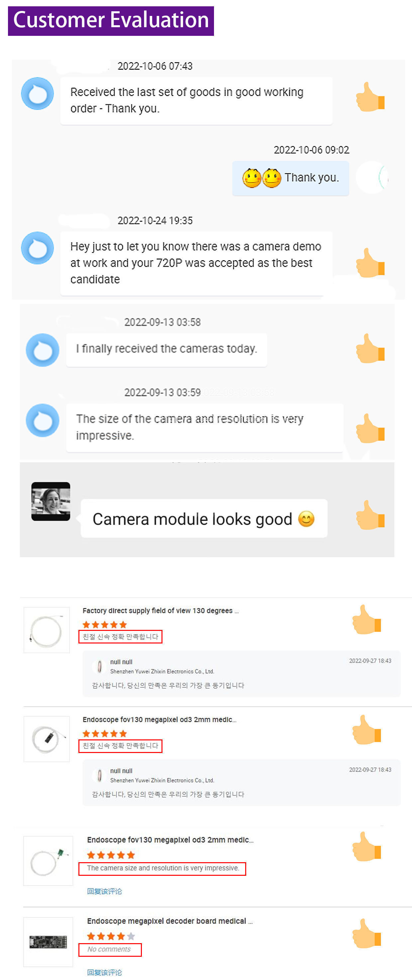Image resolution: width=412 pixels, height=980 pixels.
Task: Click the reply link under 'very impressive' review
Action: click(x=104, y=891)
